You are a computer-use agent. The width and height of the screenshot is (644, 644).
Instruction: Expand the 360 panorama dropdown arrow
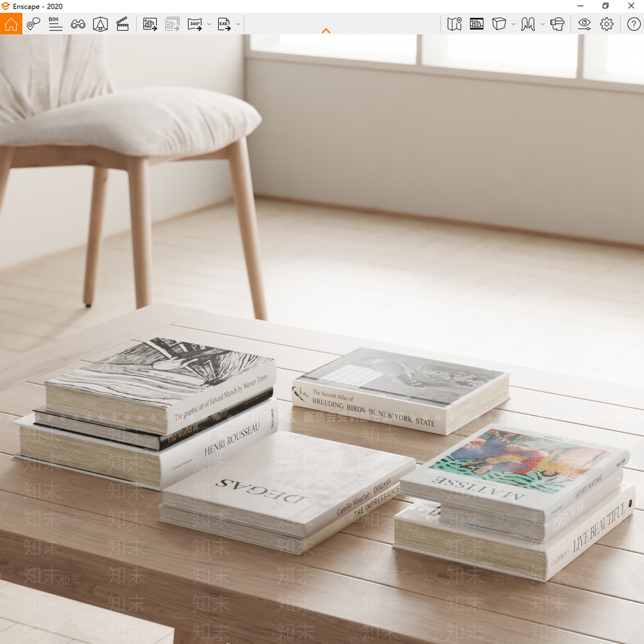tap(209, 24)
